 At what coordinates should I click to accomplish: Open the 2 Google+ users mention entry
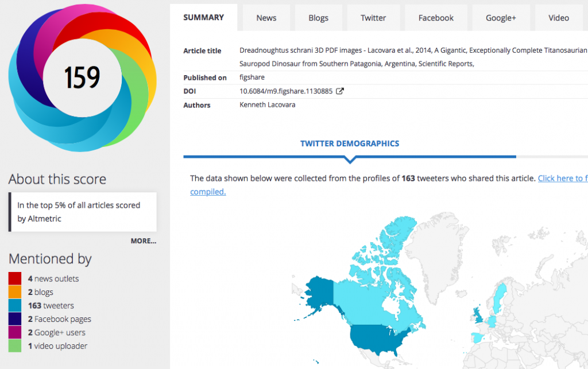[x=56, y=332]
